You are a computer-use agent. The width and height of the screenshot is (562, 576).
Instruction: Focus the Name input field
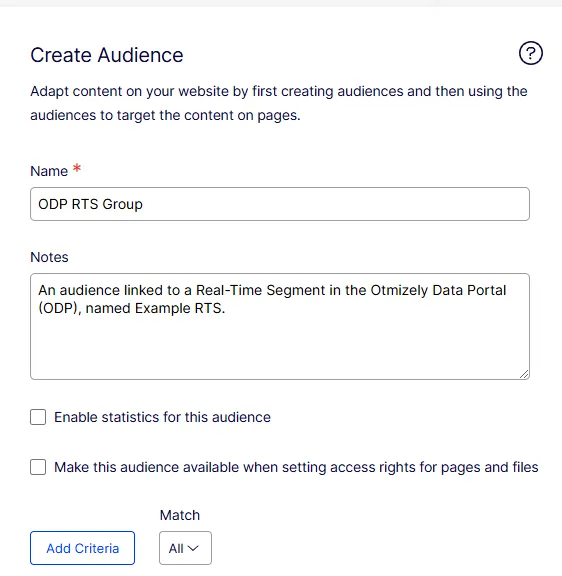280,204
